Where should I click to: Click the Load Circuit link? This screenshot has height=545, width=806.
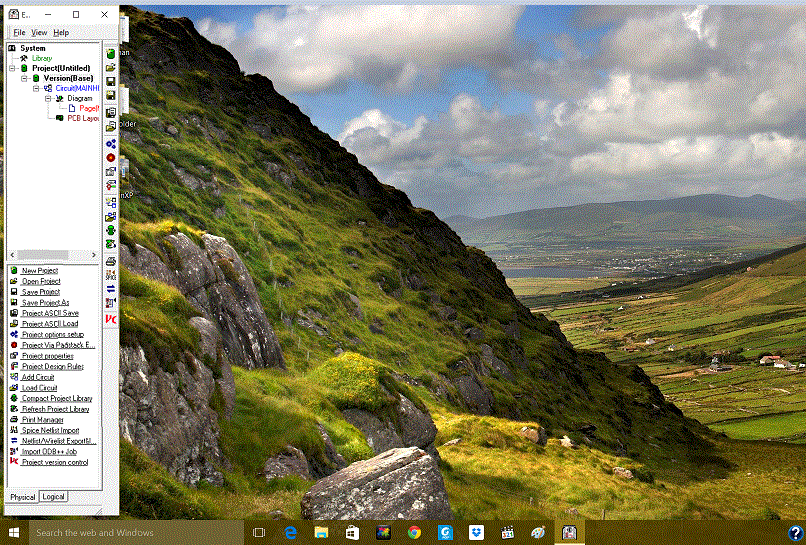[40, 388]
